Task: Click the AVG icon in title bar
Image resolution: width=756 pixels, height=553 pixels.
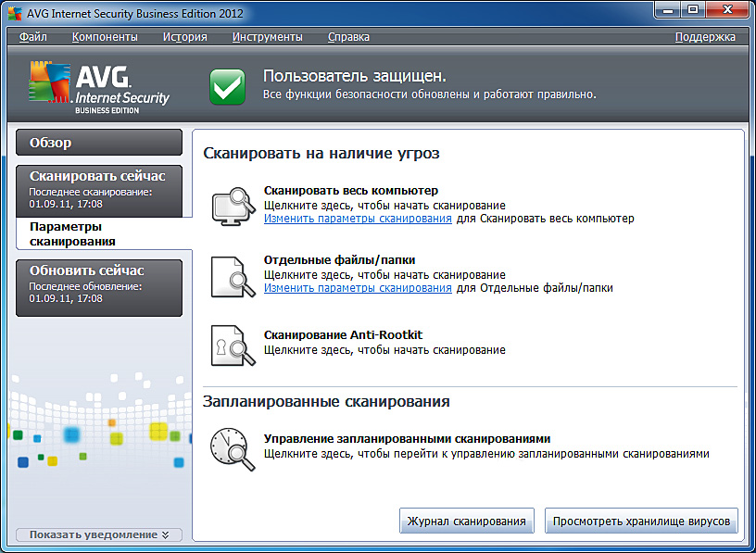Action: click(x=15, y=13)
